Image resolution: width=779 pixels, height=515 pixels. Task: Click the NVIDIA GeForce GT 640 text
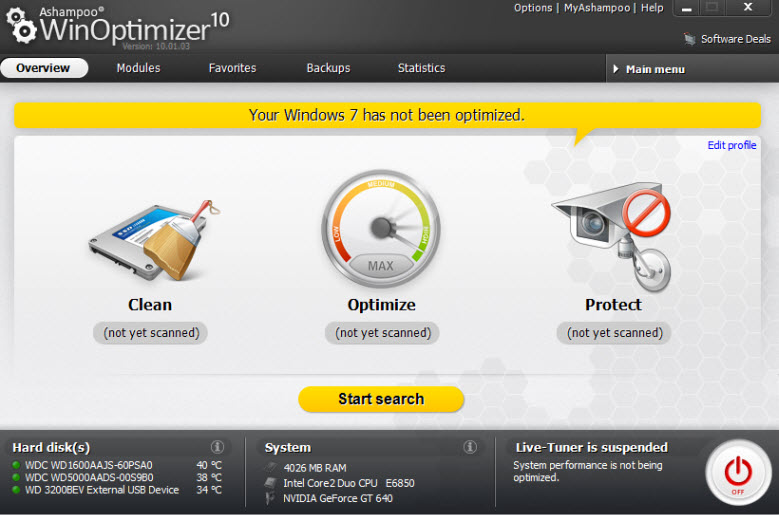[338, 498]
